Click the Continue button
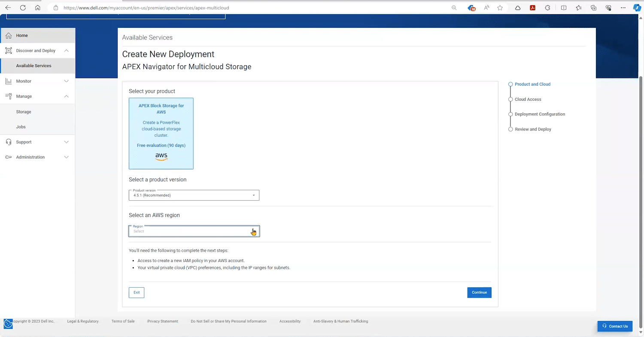This screenshot has height=337, width=644. (x=479, y=292)
